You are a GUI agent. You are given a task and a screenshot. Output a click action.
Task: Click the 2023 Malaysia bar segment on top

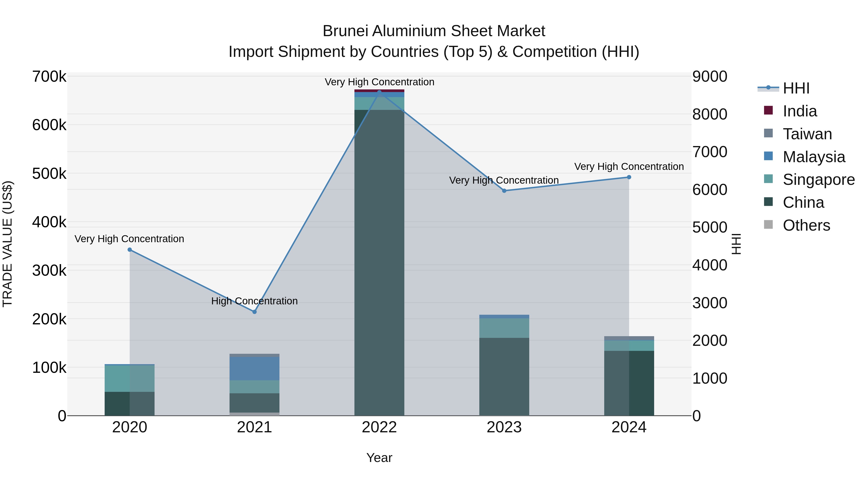coord(504,317)
